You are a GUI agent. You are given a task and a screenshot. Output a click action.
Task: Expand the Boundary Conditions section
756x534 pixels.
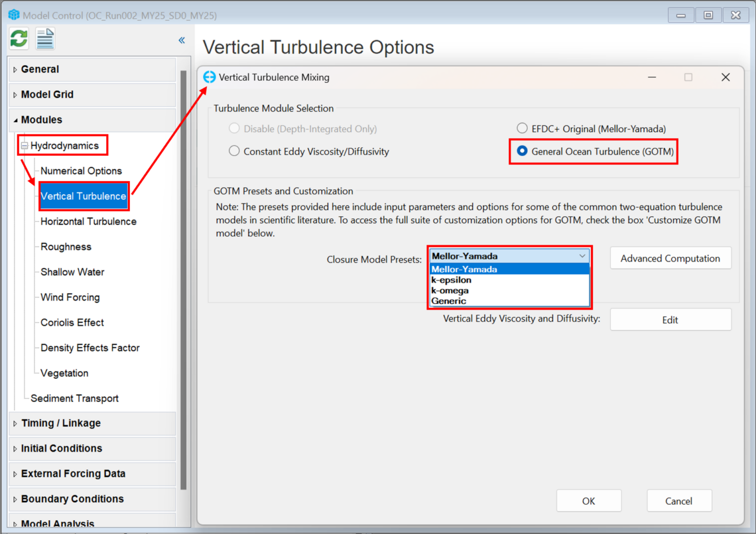pos(72,499)
